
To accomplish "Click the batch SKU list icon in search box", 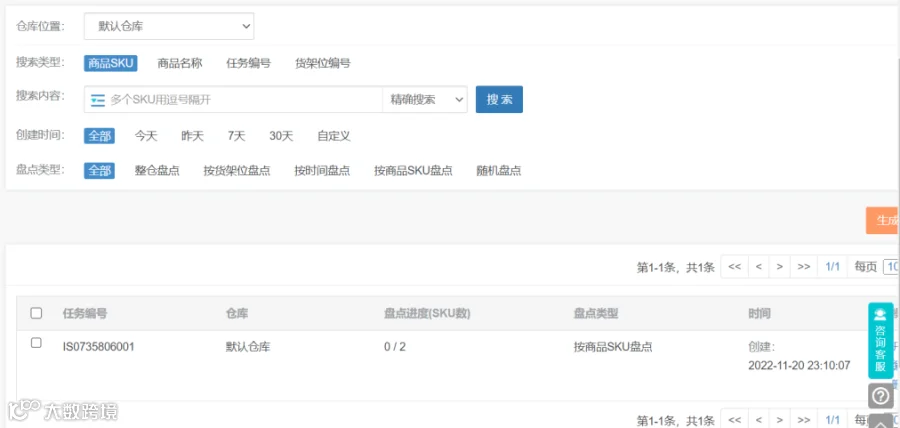I will [x=98, y=100].
